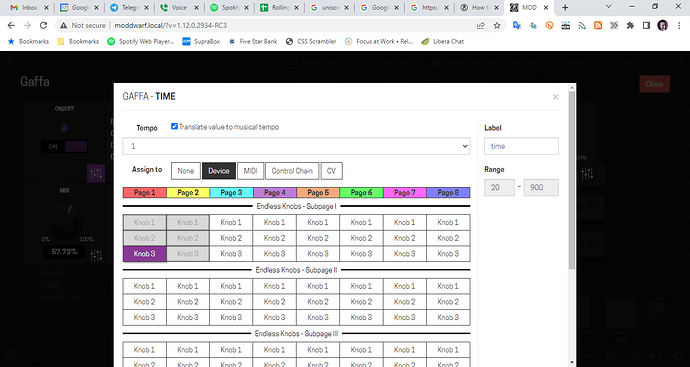This screenshot has width=690, height=367.
Task: Click the Label input field containing time
Action: [x=521, y=146]
